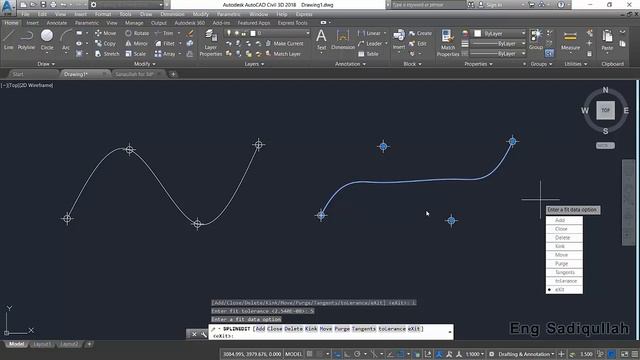
Task: Click TOP face of ViewCube
Action: point(605,110)
